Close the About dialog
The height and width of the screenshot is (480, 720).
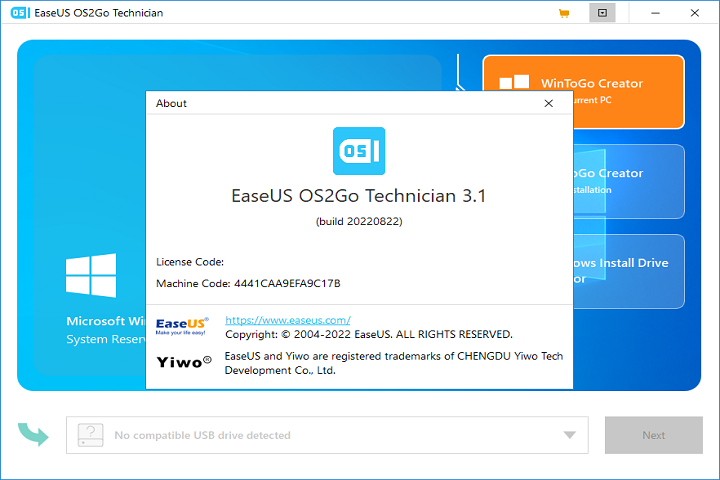548,103
